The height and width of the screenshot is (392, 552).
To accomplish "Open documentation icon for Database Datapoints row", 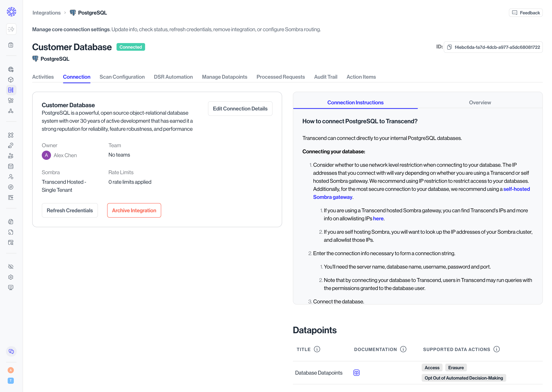I will pos(356,372).
